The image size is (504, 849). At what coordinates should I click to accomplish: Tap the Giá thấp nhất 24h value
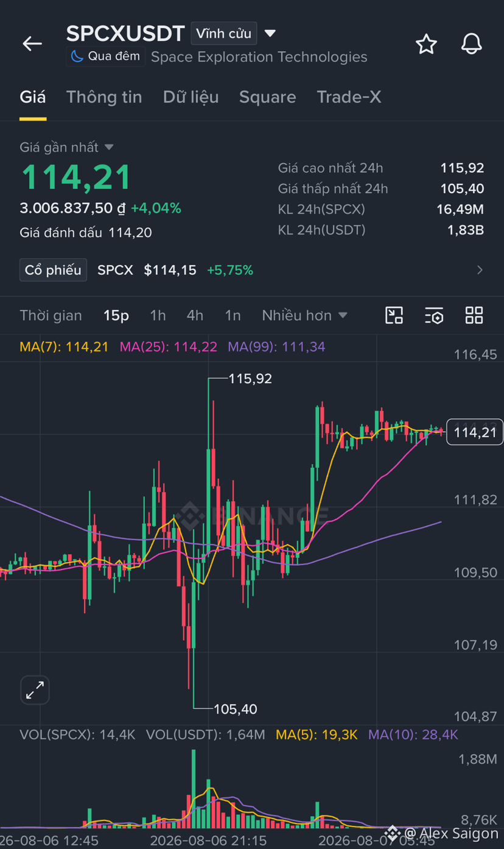(x=462, y=189)
